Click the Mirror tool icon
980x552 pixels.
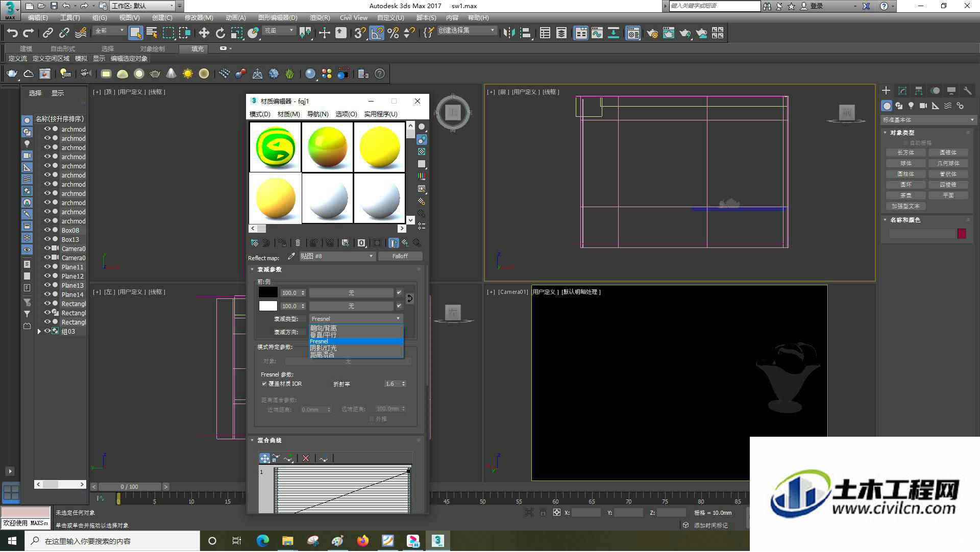[509, 33]
